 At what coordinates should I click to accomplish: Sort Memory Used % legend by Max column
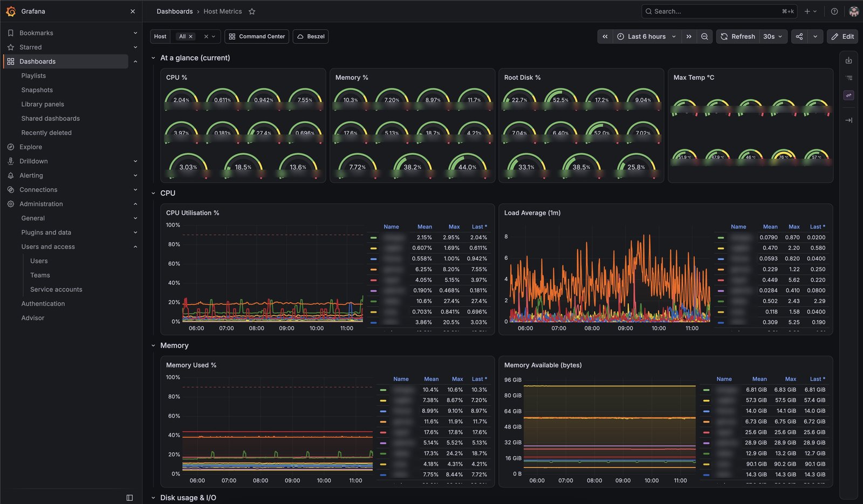tap(457, 379)
